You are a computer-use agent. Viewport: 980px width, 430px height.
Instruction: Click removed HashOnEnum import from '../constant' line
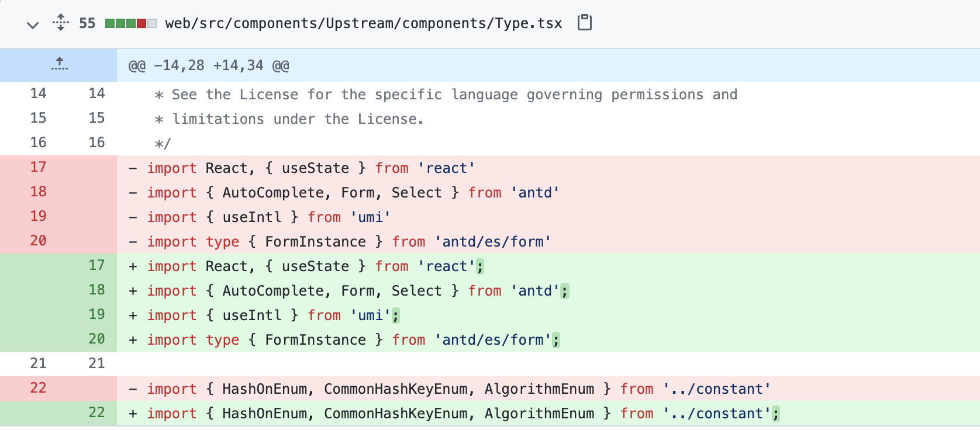point(548,389)
